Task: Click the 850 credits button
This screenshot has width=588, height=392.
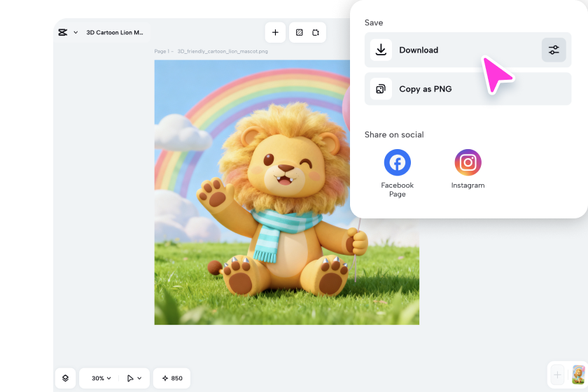Action: (172, 378)
